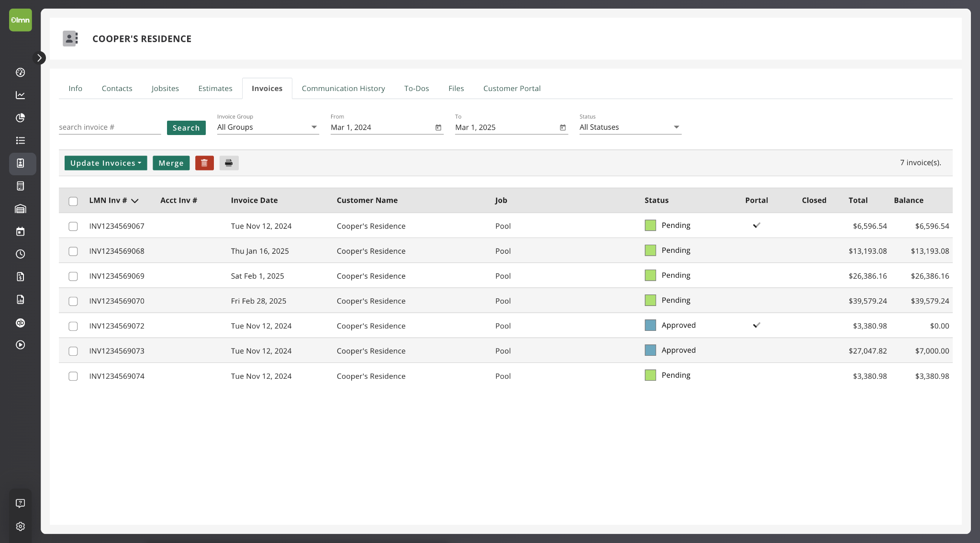Open the Invoice Group dropdown

[268, 127]
